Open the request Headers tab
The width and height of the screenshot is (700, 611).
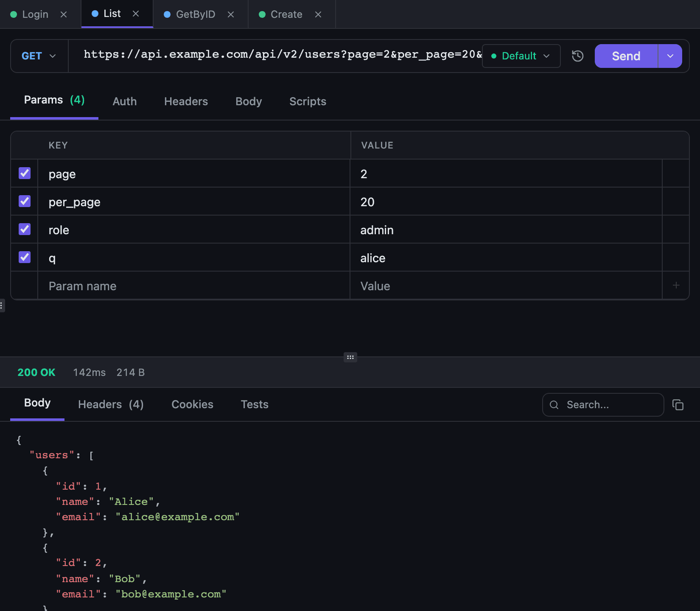[186, 101]
